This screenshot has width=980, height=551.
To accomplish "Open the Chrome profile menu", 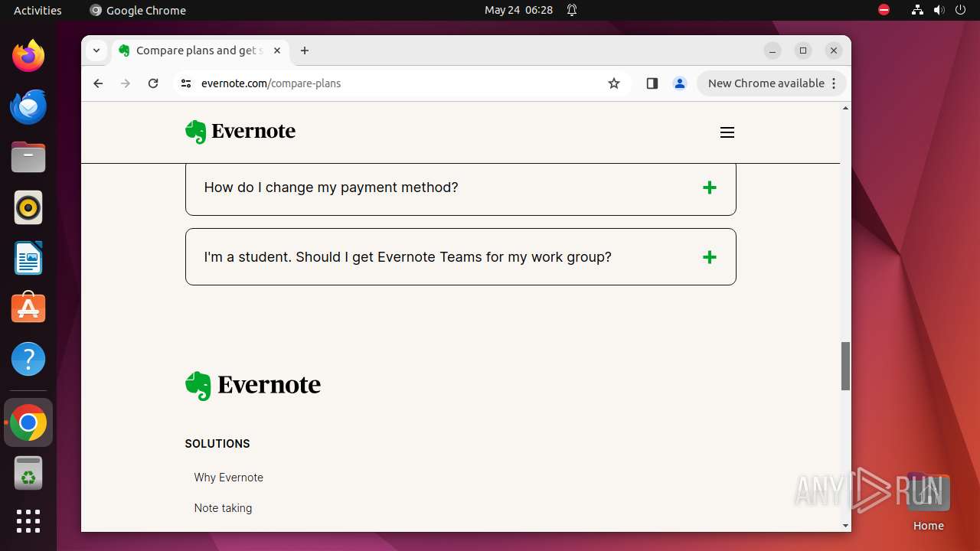I will [x=680, y=83].
